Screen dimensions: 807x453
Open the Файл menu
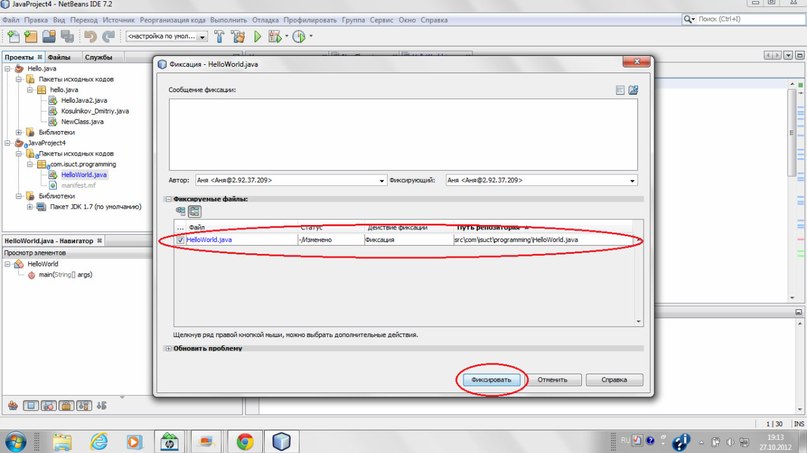11,20
